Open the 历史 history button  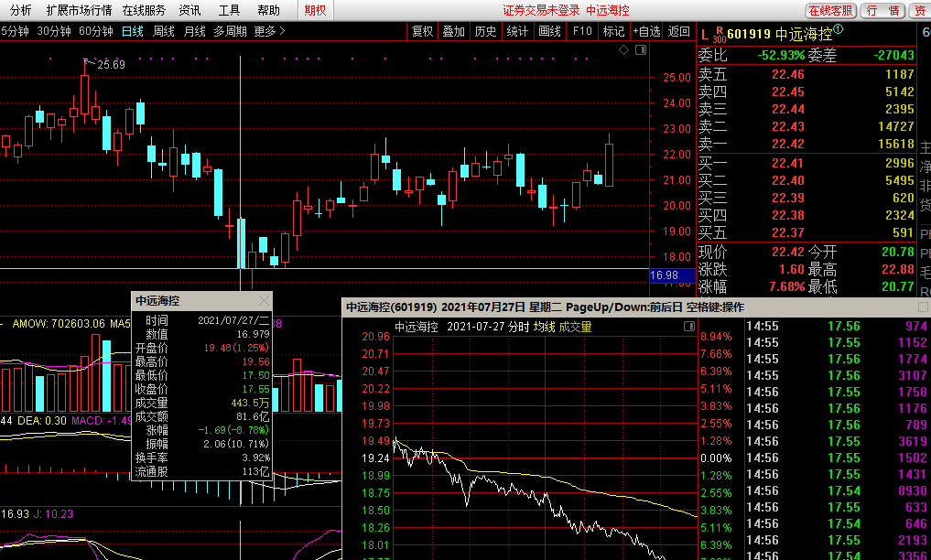pos(486,31)
